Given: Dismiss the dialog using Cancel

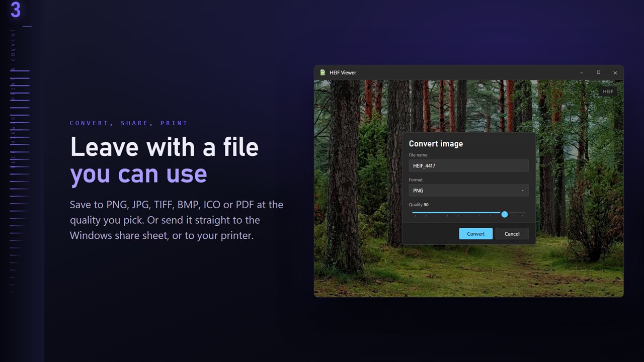Looking at the screenshot, I should pyautogui.click(x=512, y=234).
